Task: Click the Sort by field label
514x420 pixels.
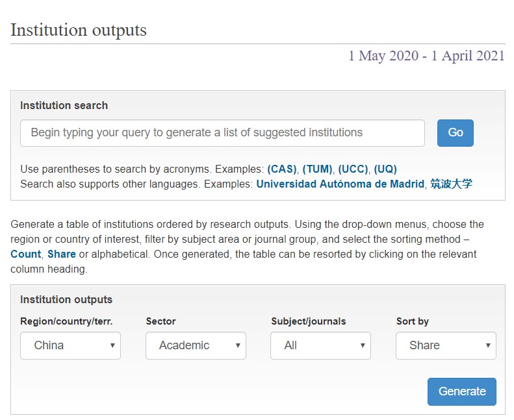Action: pyautogui.click(x=412, y=321)
